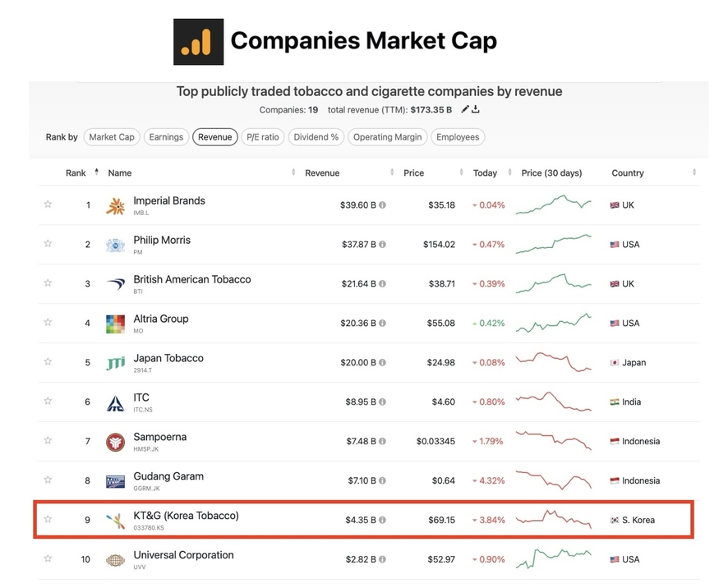Open the Universal Corporation globe logo
The width and height of the screenshot is (719, 588).
point(116,560)
